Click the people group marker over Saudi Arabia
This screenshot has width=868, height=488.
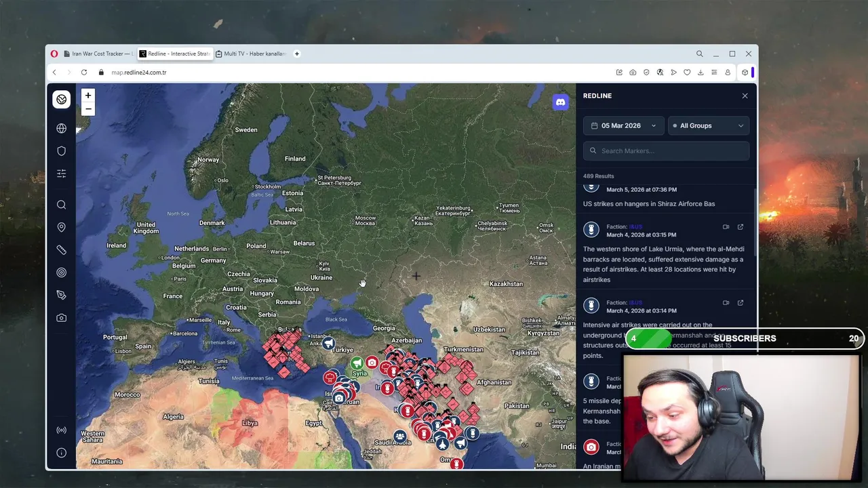pos(399,436)
